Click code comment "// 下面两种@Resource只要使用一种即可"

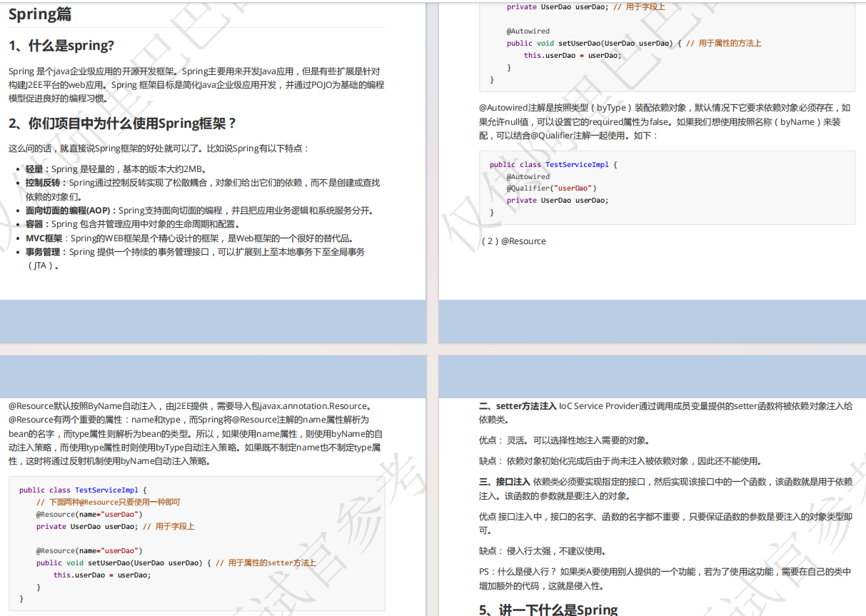point(109,502)
